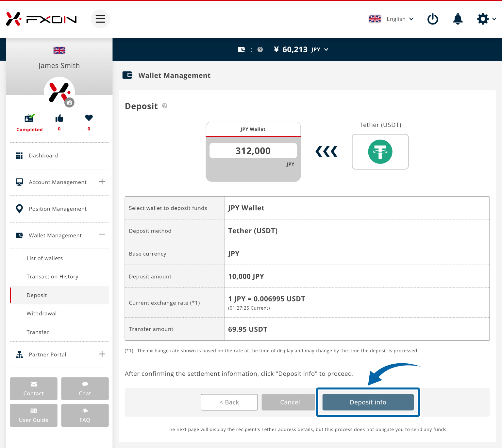Click the Tether USDT logo tile
The image size is (502, 448).
click(x=380, y=152)
